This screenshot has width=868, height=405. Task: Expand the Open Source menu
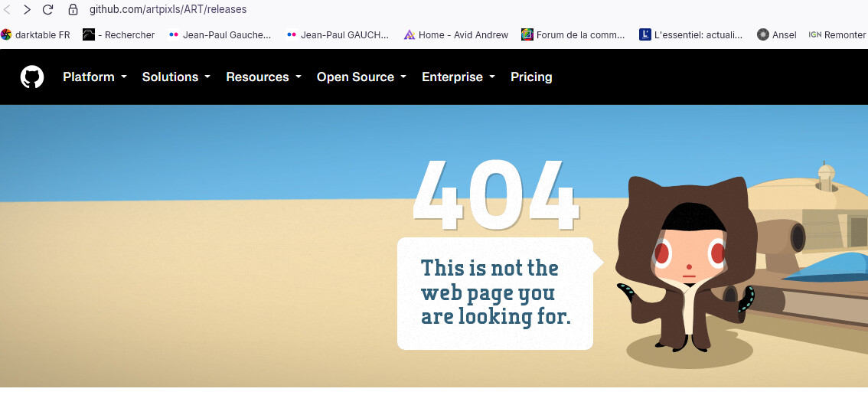(361, 77)
